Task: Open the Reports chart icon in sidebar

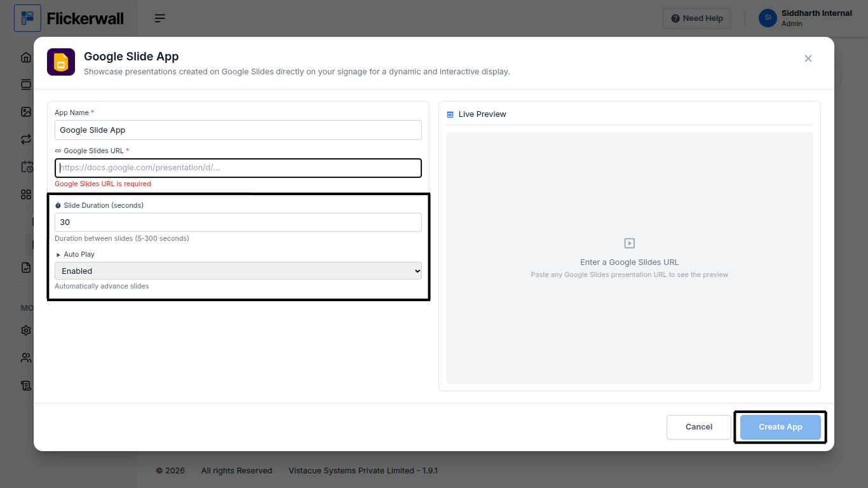Action: tap(26, 268)
